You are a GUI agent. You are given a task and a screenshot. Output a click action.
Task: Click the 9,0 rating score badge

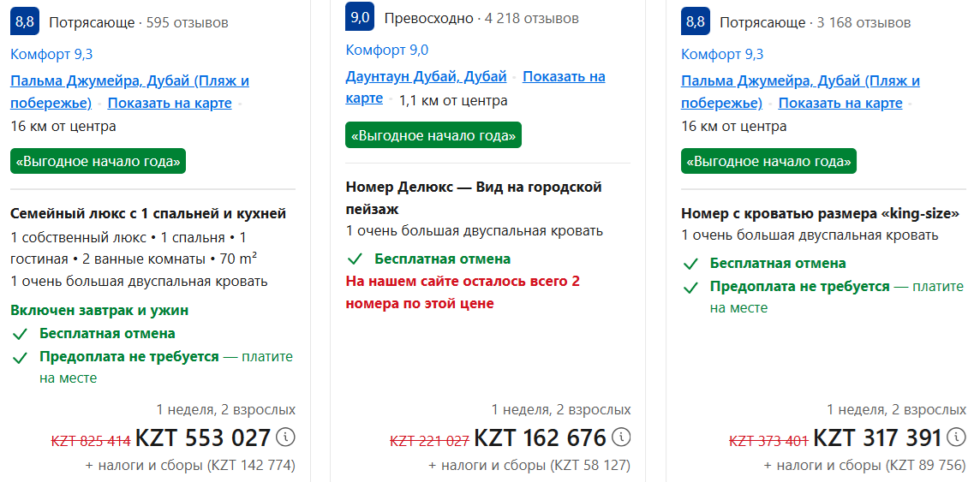(360, 17)
